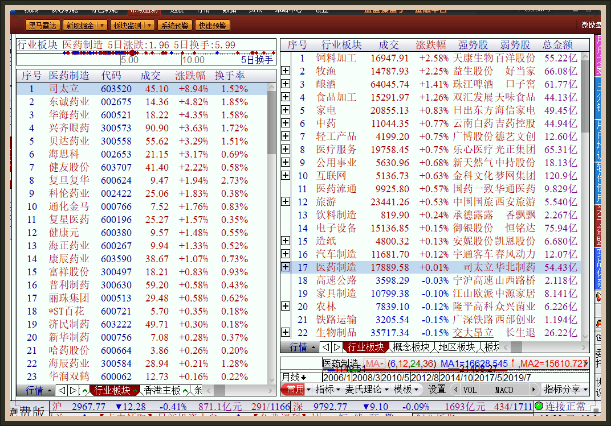Open the 麦氏理论 dropdown menu
This screenshot has width=611, height=426.
(x=367, y=389)
